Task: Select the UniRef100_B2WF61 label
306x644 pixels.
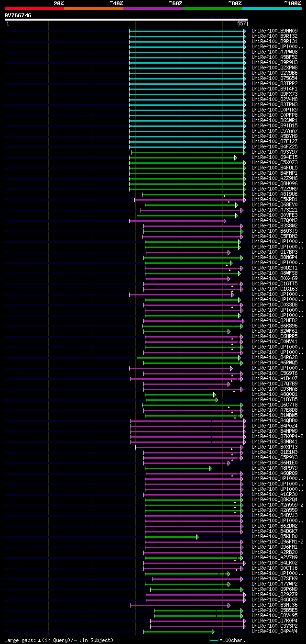Action: coord(275,331)
